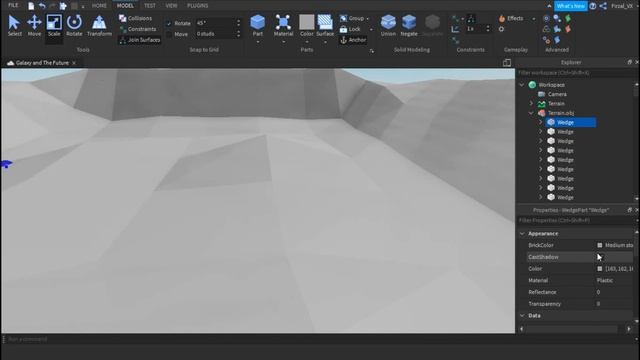Toggle the Move snap checkbox
Viewport: 640px width, 360px height.
coord(169,34)
